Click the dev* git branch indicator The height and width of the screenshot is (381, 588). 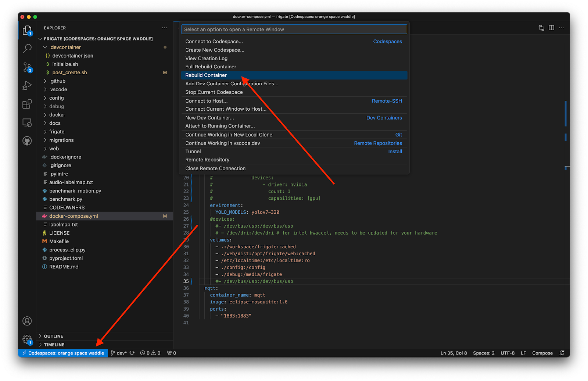[x=119, y=353]
